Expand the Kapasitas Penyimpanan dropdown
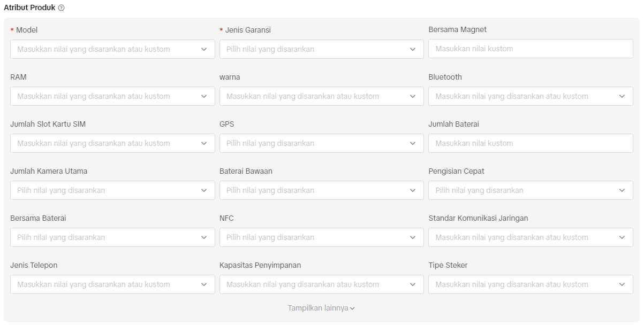 pyautogui.click(x=321, y=284)
